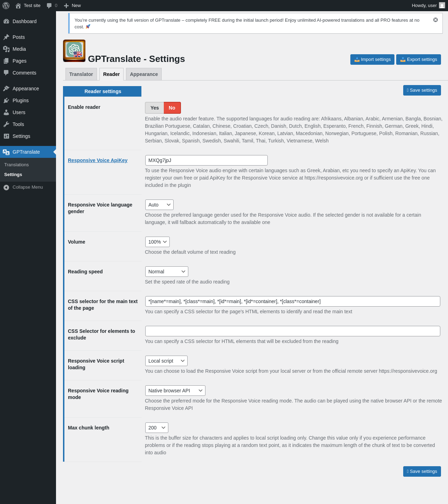Click the Plugins plug icon
This screenshot has width=448, height=504.
pos(6,100)
